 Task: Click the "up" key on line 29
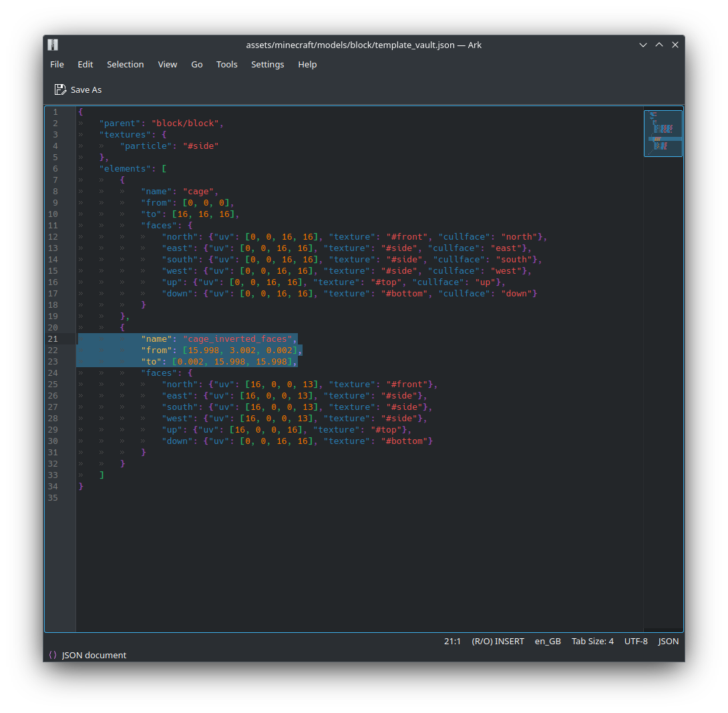[172, 430]
